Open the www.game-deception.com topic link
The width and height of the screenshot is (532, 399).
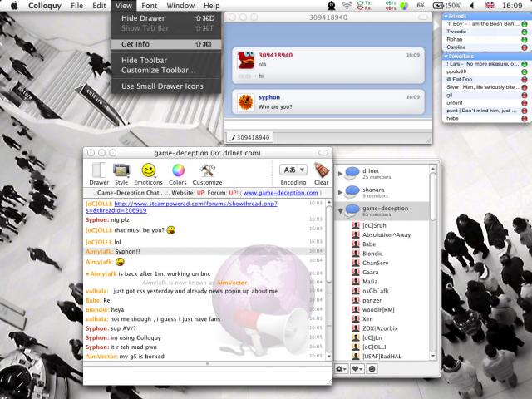coord(280,193)
